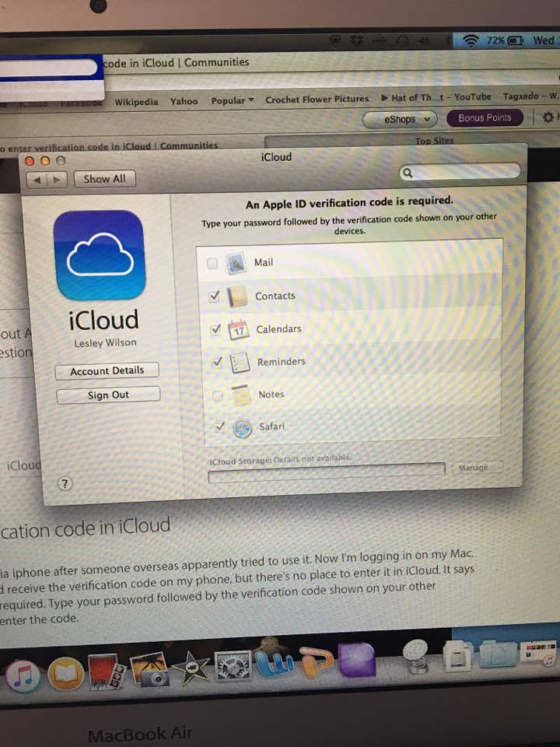
Task: Toggle the Safari checkbox
Action: (x=219, y=426)
